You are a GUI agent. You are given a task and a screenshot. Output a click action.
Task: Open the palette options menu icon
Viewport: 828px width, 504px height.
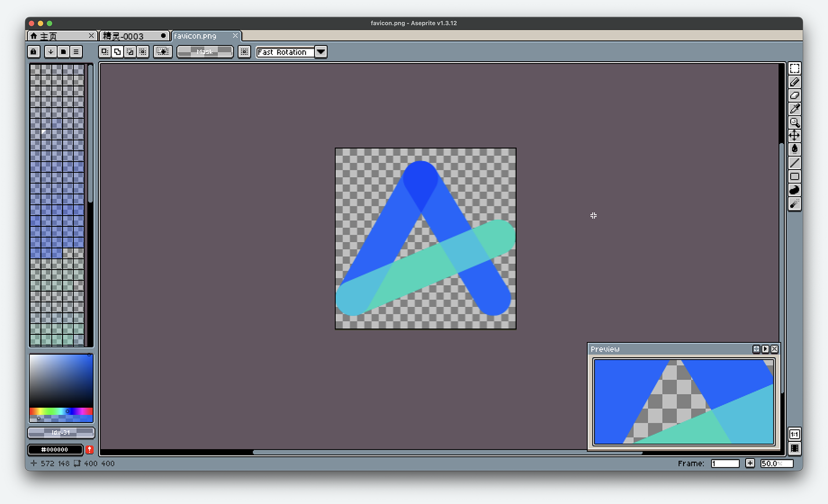click(x=76, y=52)
